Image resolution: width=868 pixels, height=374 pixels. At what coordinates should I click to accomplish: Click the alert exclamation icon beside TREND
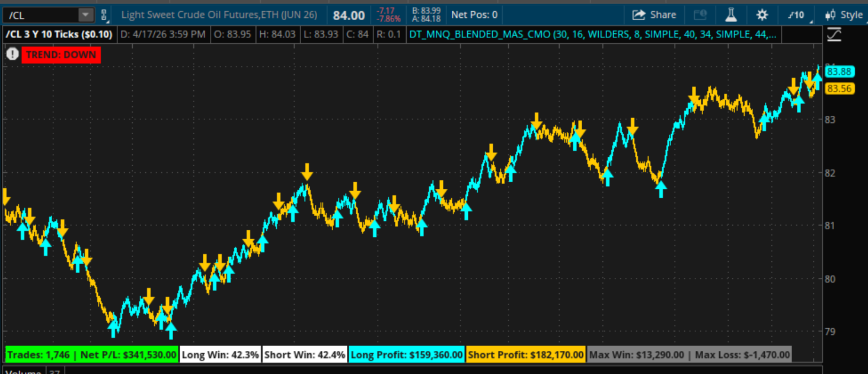pyautogui.click(x=12, y=55)
